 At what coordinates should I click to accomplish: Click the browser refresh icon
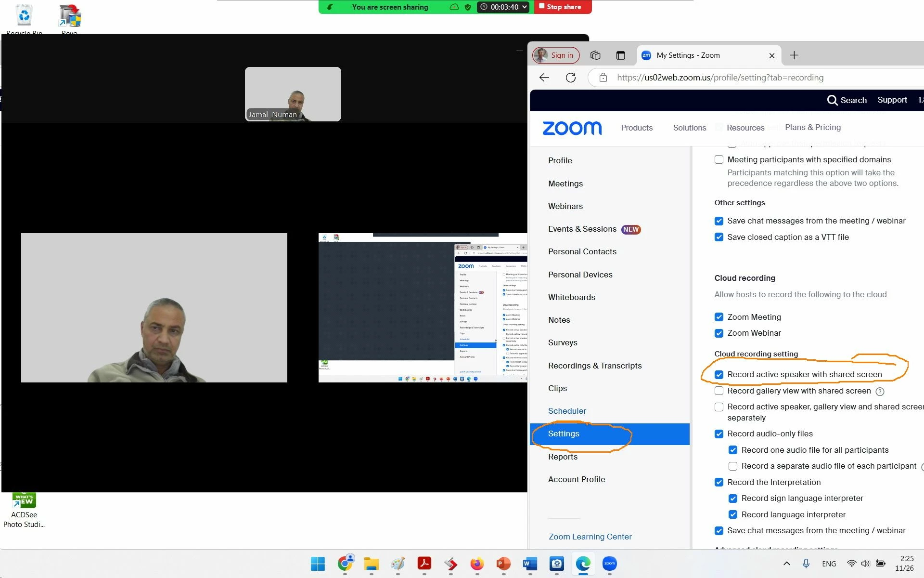[571, 78]
